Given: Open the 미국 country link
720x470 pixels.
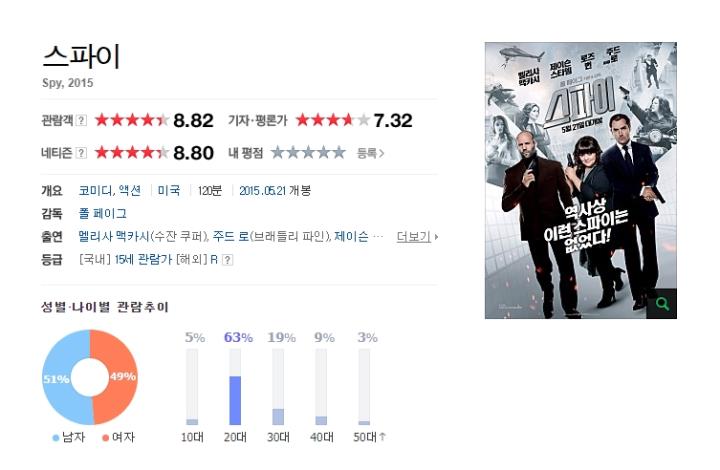Looking at the screenshot, I should click(169, 190).
